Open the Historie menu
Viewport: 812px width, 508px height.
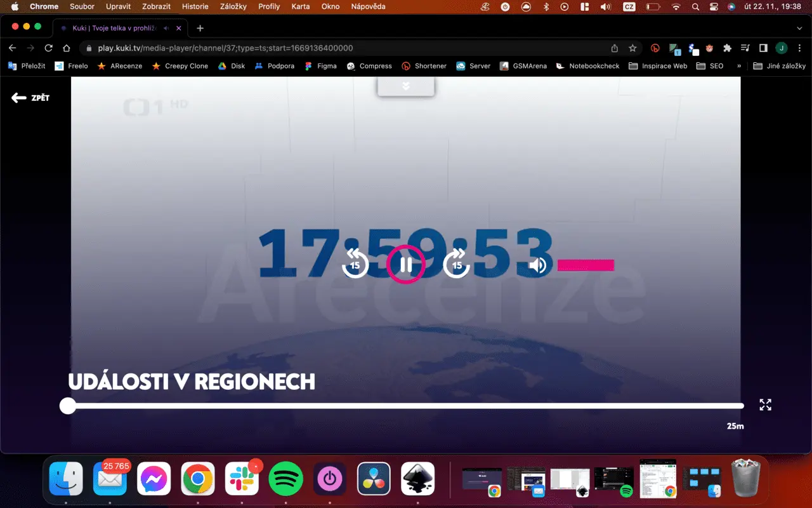coord(195,6)
